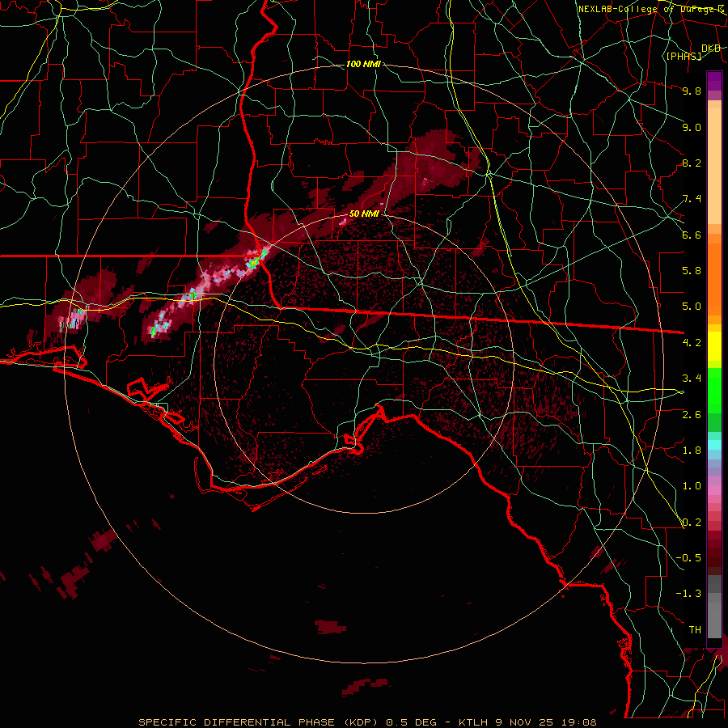Click the KTLH radar site identifier
728x728 pixels.
pos(473,722)
